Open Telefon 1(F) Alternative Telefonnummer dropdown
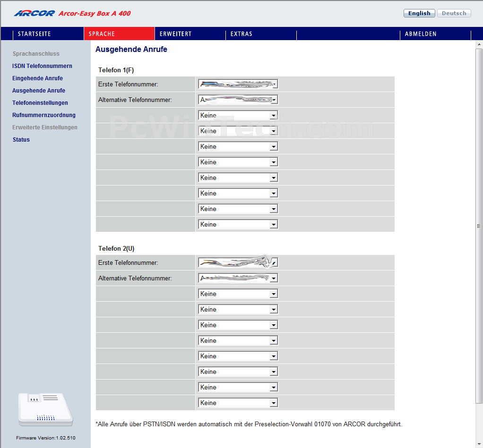The image size is (483, 448). click(238, 100)
